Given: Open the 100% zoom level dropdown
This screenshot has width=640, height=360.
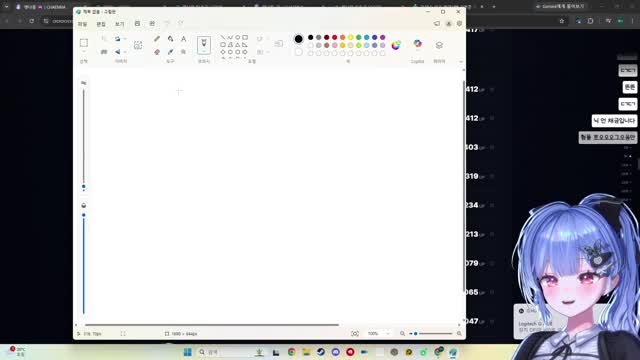Looking at the screenshot, I should click(378, 333).
